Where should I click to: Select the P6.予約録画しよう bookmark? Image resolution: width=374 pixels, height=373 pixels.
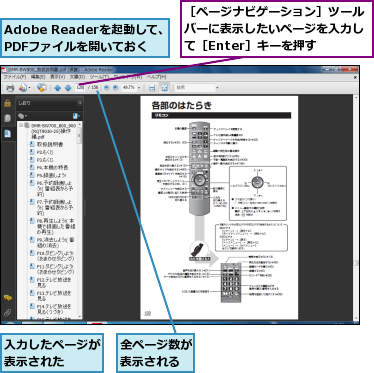point(55,188)
